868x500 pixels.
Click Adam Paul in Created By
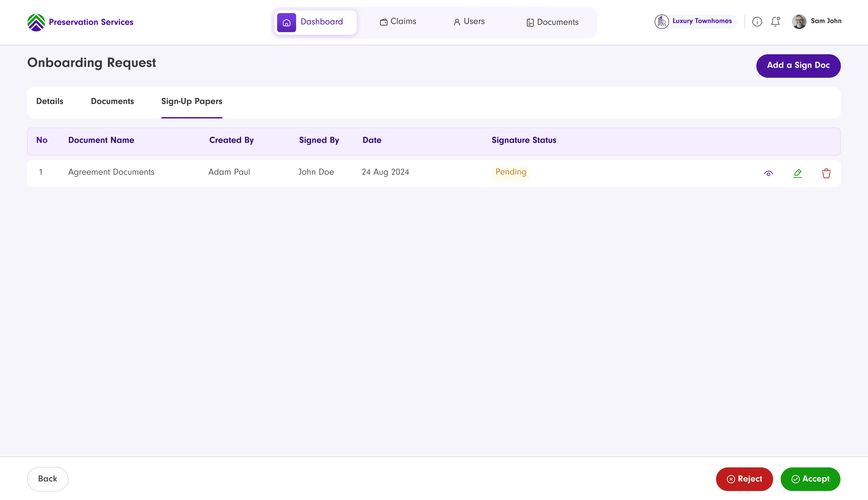(x=229, y=172)
